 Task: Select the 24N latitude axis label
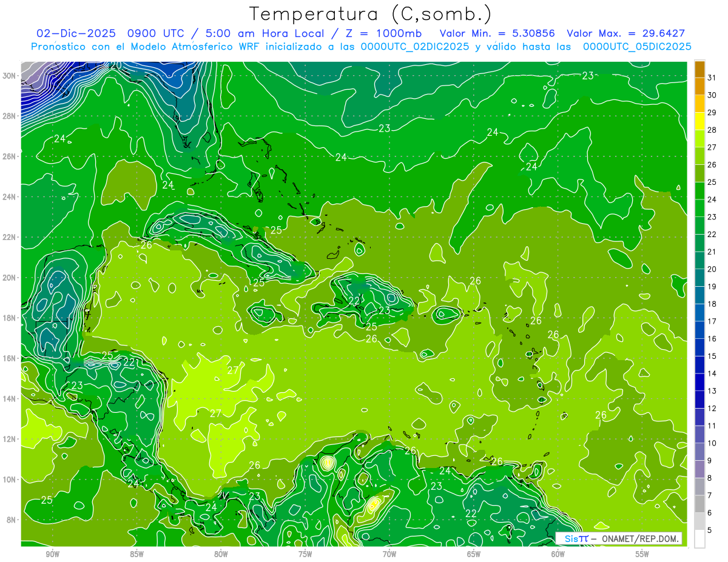click(x=10, y=197)
